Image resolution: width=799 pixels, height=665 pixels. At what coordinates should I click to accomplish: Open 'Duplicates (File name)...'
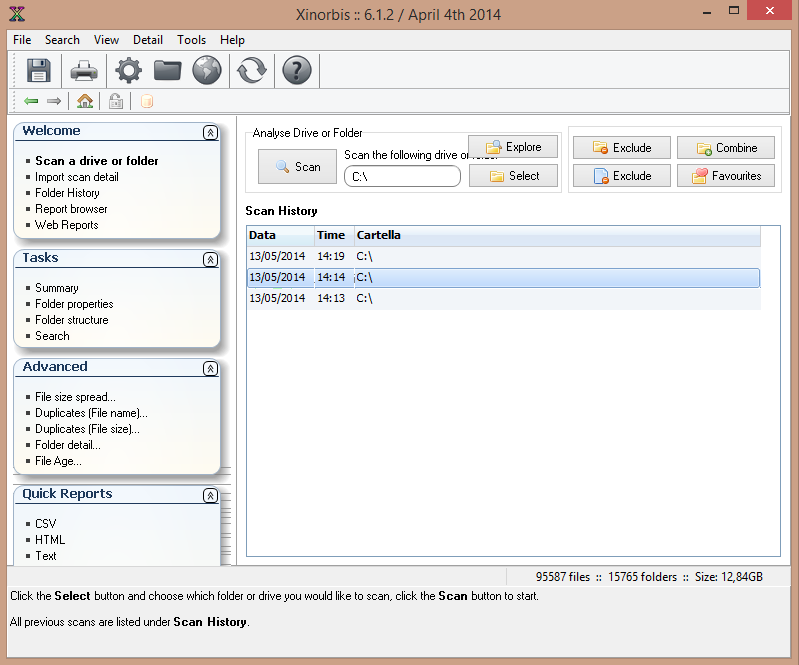point(91,413)
